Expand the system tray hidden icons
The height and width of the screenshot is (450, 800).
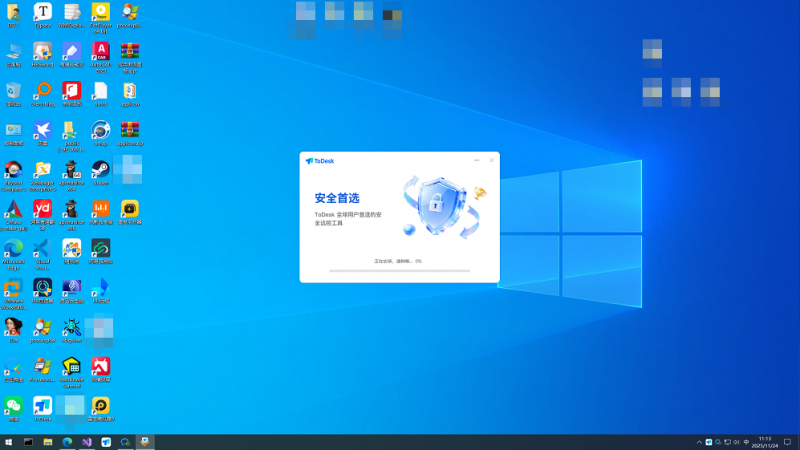699,441
